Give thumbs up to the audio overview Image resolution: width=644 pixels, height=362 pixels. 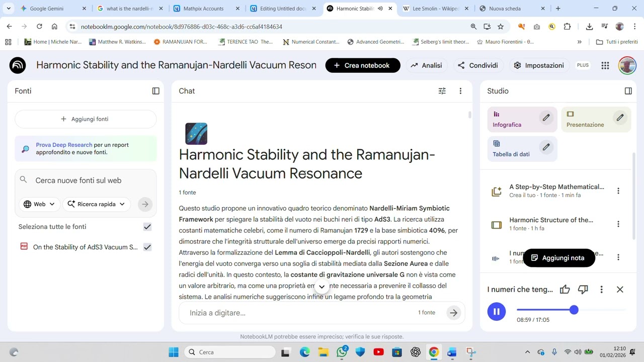click(x=565, y=290)
